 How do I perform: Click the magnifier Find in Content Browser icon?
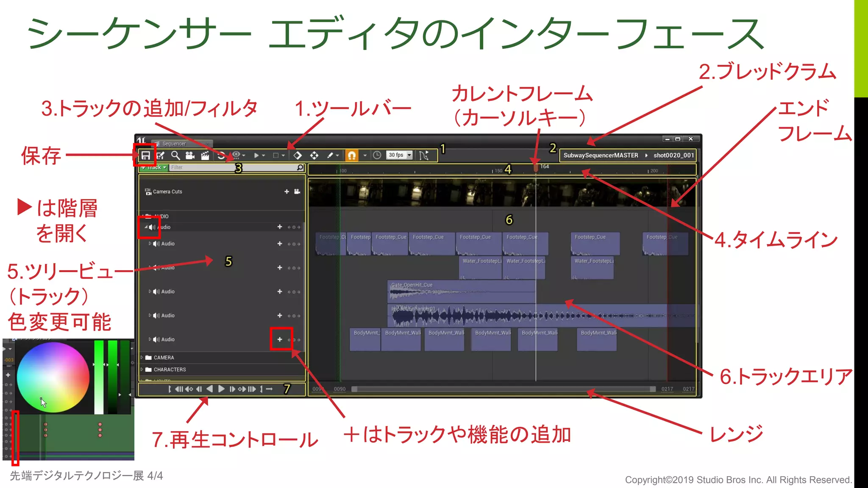175,155
